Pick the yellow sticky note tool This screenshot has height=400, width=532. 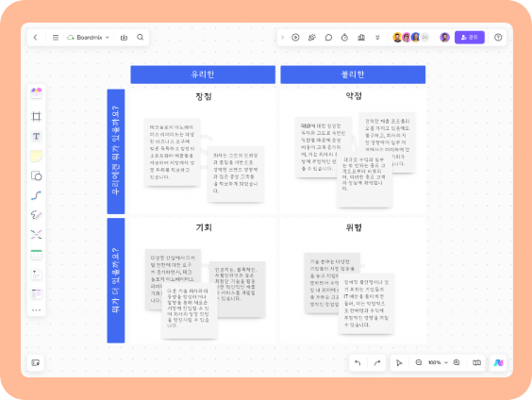(x=36, y=156)
